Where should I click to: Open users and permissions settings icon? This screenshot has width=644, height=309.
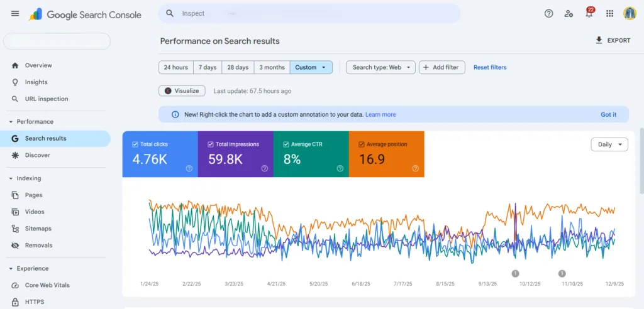(569, 14)
